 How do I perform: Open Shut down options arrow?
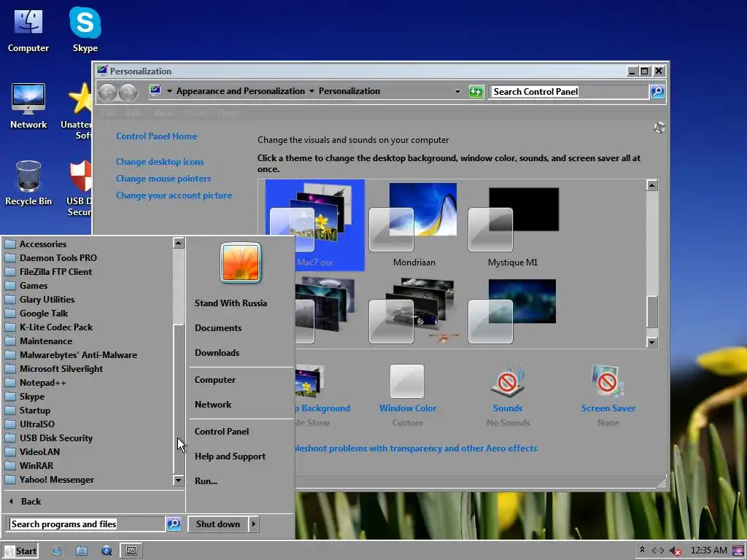[253, 524]
